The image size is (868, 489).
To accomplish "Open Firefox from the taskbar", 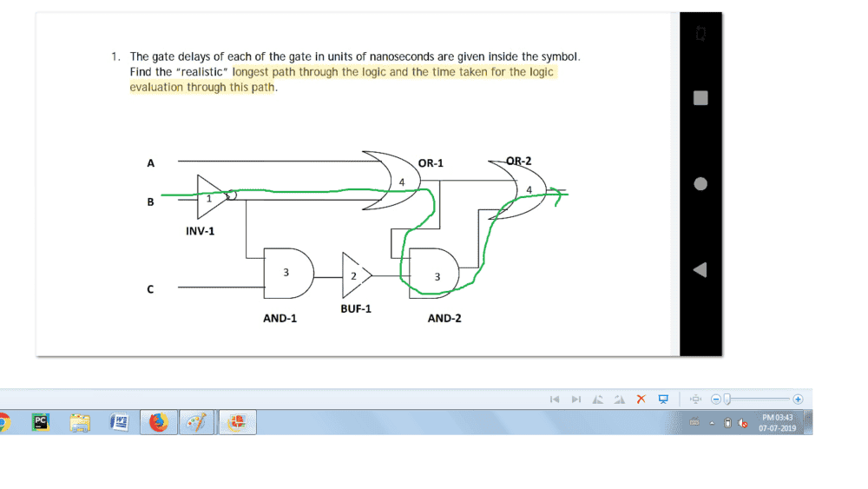I will (x=158, y=422).
